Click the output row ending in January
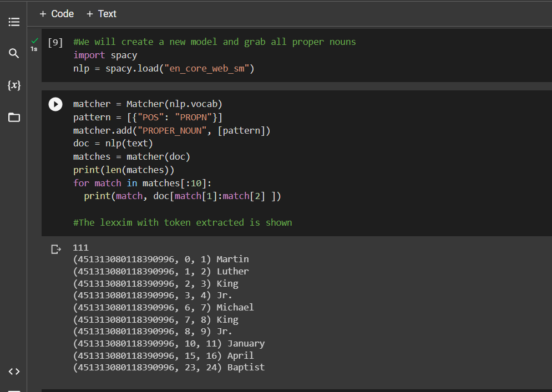This screenshot has width=552, height=392. pyautogui.click(x=169, y=343)
